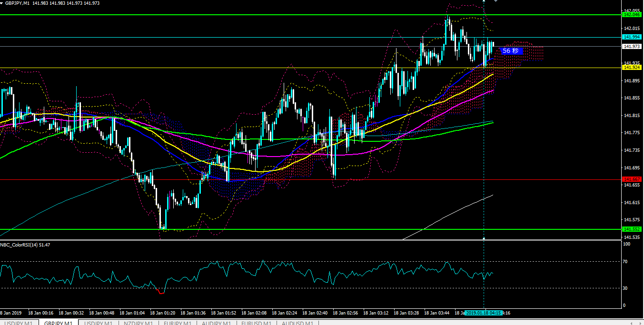Click the highlighted 2019.01.18 04:15 time label
644x325 pixels.
[483, 313]
